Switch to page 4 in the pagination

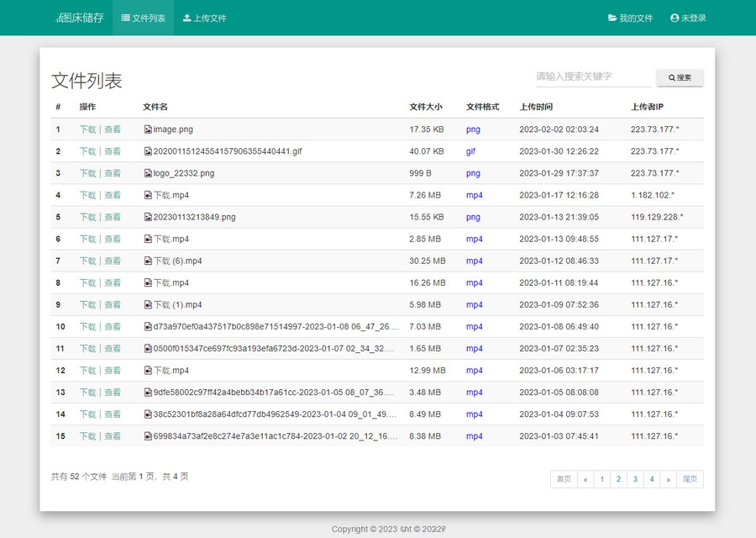pyautogui.click(x=652, y=479)
